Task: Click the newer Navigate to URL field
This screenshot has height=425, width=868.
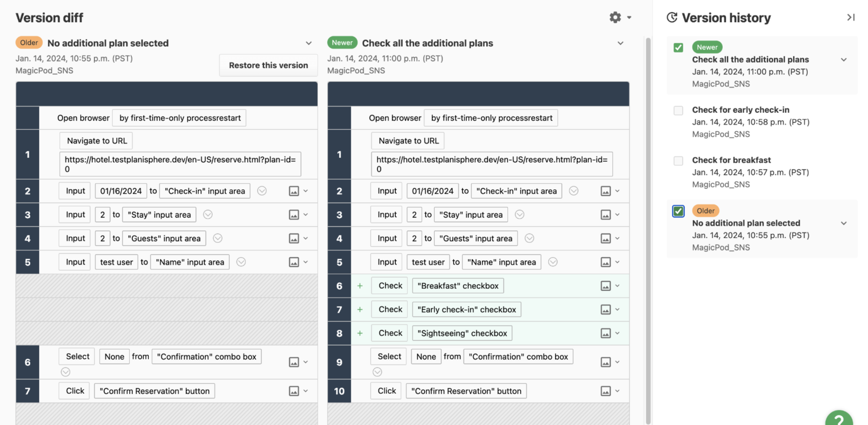Action: [x=492, y=164]
